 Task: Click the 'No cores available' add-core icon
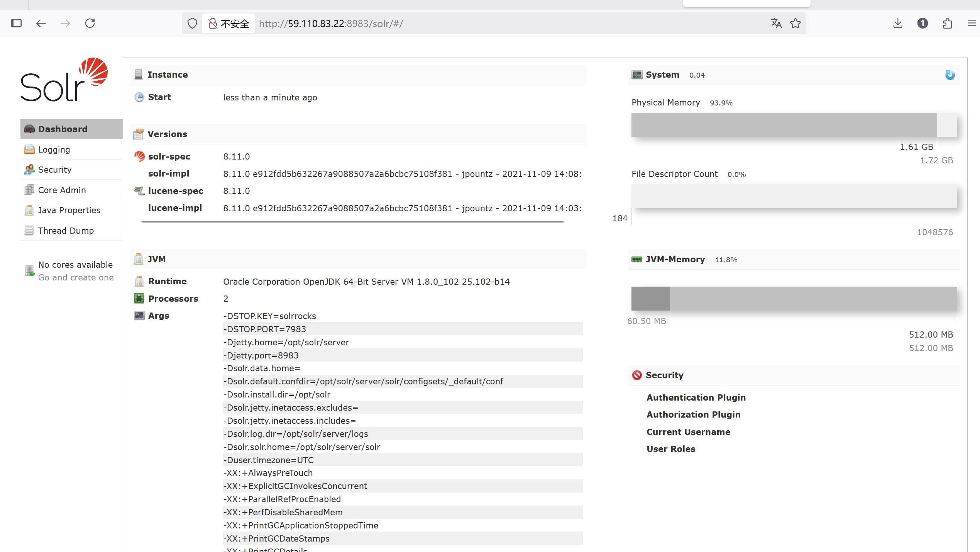tap(30, 271)
